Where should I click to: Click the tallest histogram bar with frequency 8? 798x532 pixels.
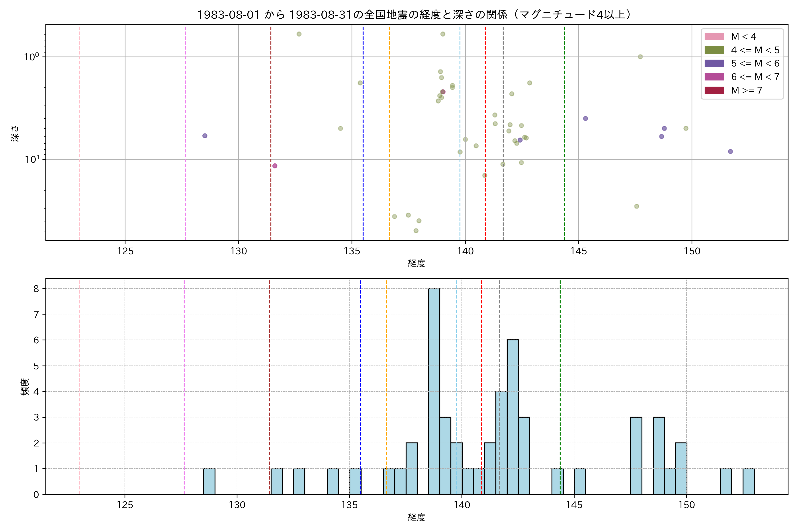click(434, 391)
